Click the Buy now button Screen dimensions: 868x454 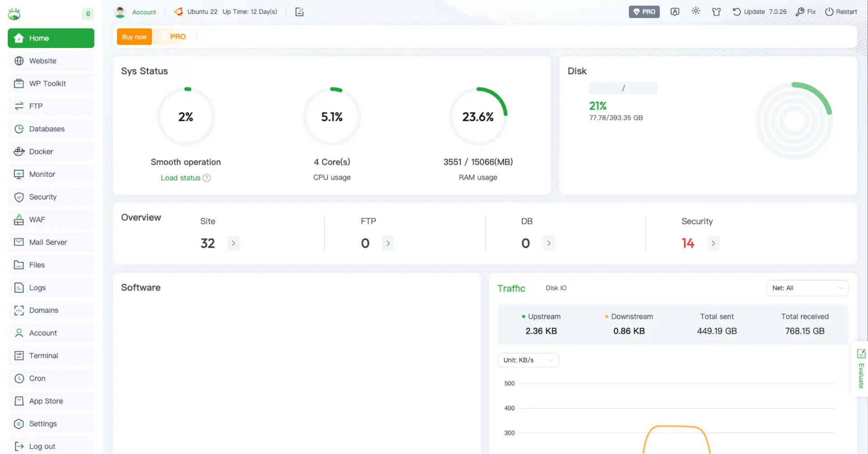[x=134, y=37]
